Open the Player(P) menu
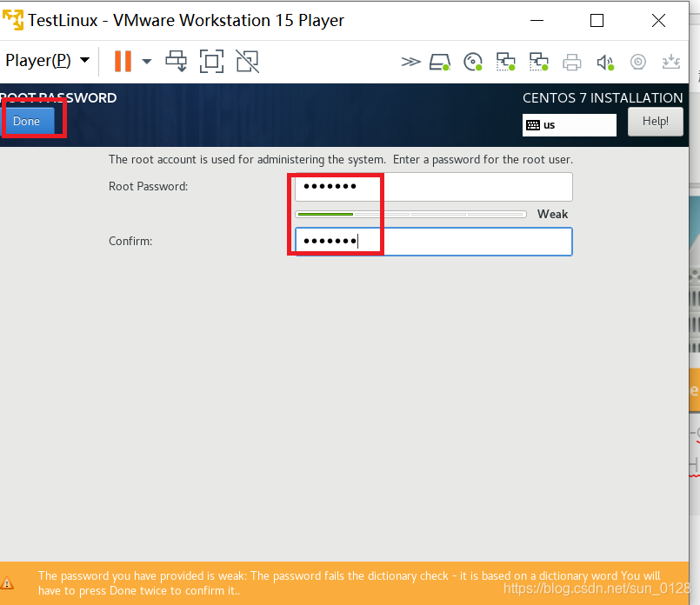 point(47,60)
